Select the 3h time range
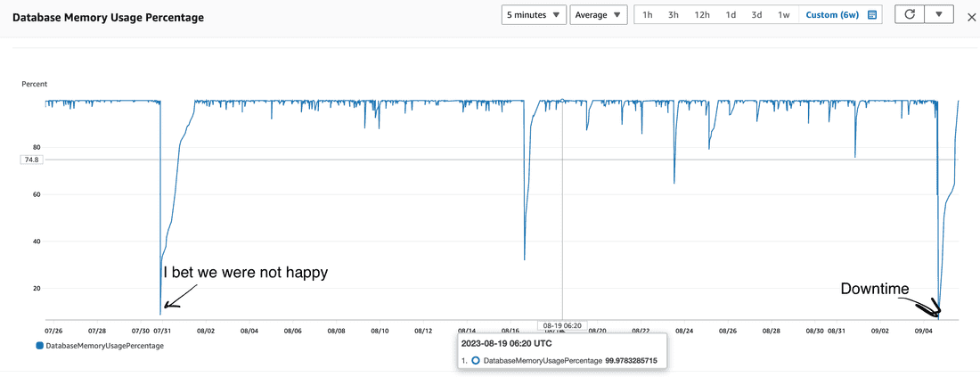Image resolution: width=980 pixels, height=377 pixels. 674,15
